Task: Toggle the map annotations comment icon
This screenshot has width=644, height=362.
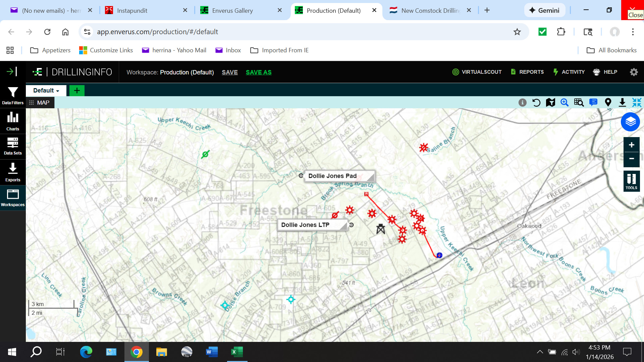Action: 593,103
